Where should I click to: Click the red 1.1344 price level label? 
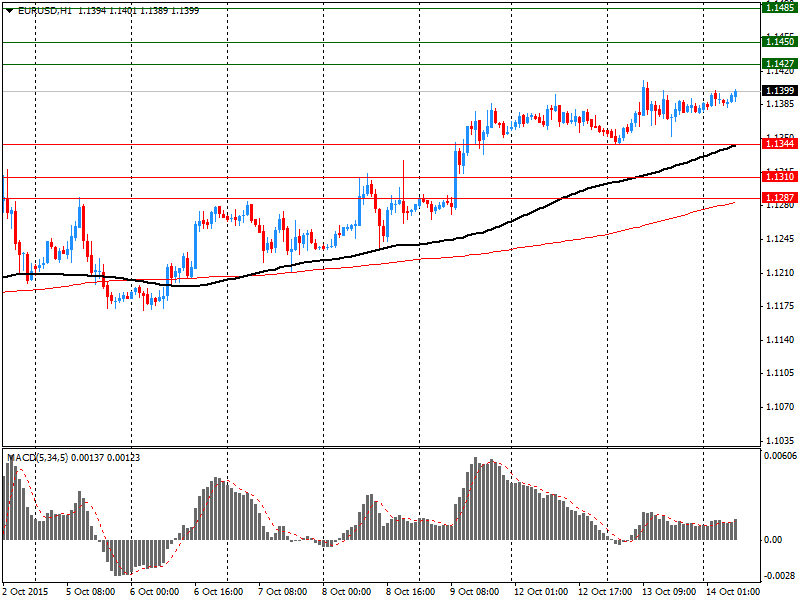[780, 144]
